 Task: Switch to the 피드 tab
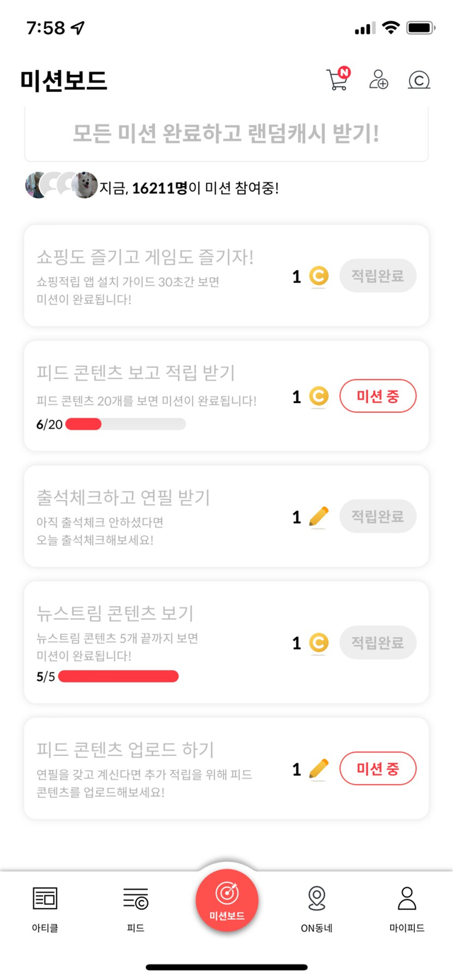135,909
